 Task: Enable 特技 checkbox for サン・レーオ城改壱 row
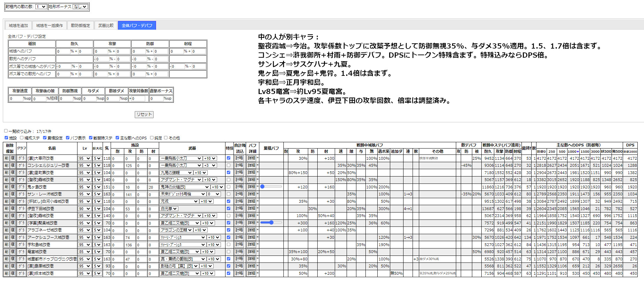pyautogui.click(x=229, y=194)
